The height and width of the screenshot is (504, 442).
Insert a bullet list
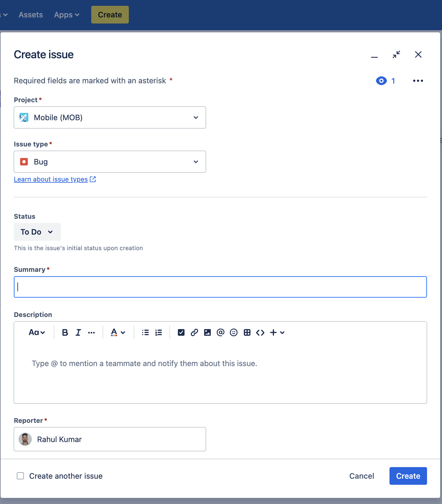[145, 333]
